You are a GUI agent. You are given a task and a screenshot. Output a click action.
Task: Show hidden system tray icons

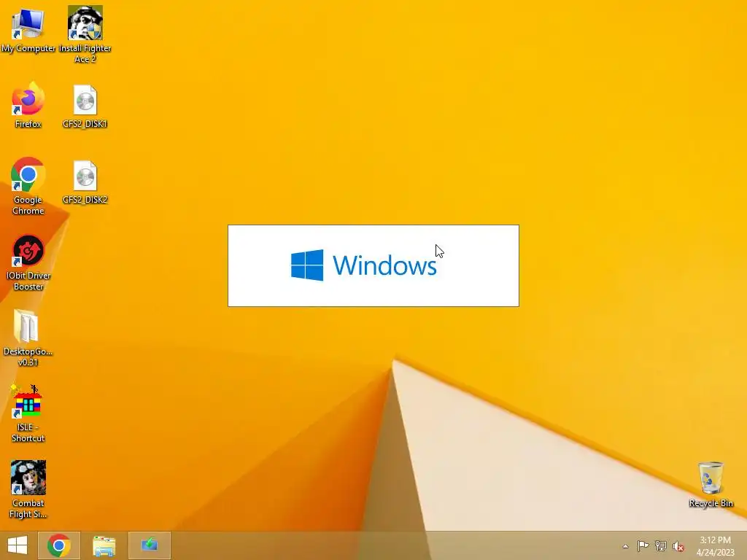click(x=625, y=546)
